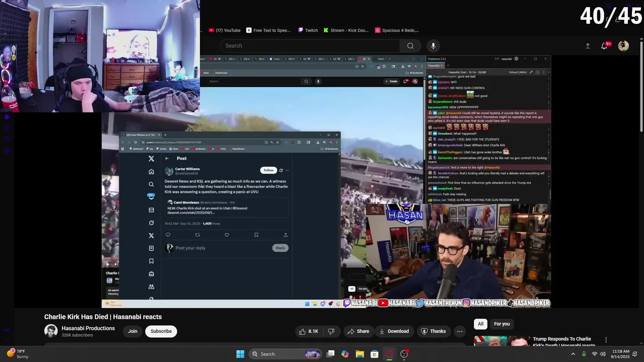Open the Trump Responds recommended video thumbnail

tap(501, 341)
